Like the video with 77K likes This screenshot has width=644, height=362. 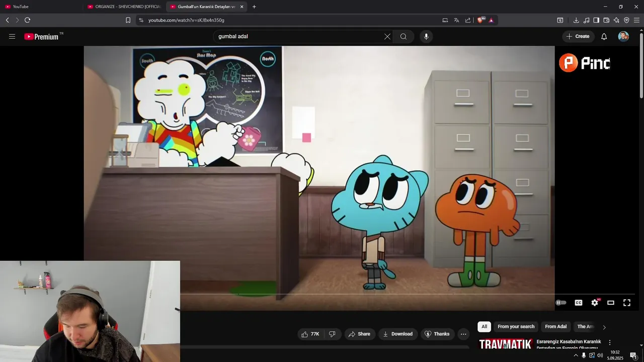tap(310, 334)
